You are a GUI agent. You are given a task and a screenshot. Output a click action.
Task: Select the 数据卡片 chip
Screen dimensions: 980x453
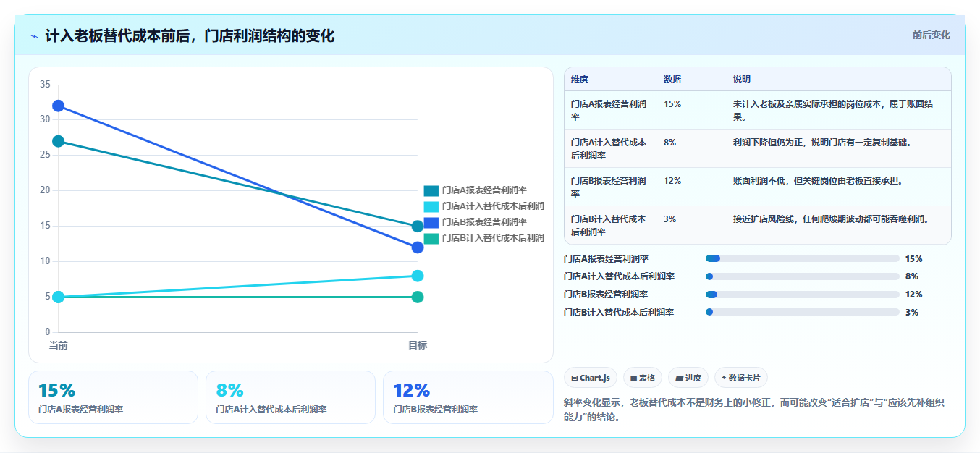click(741, 378)
